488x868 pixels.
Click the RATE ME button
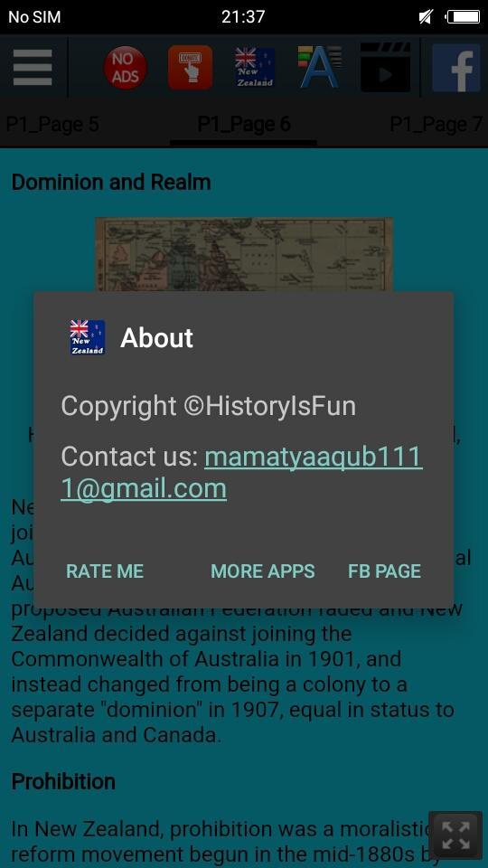coord(105,571)
